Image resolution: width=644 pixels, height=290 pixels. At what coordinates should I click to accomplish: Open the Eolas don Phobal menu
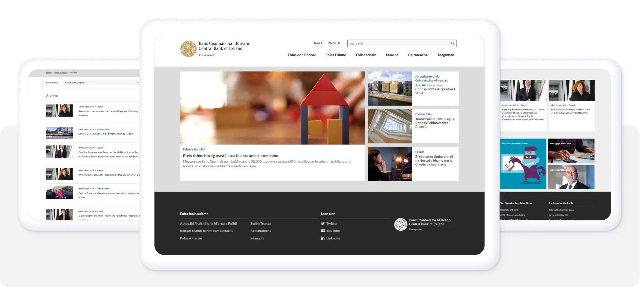pos(302,55)
